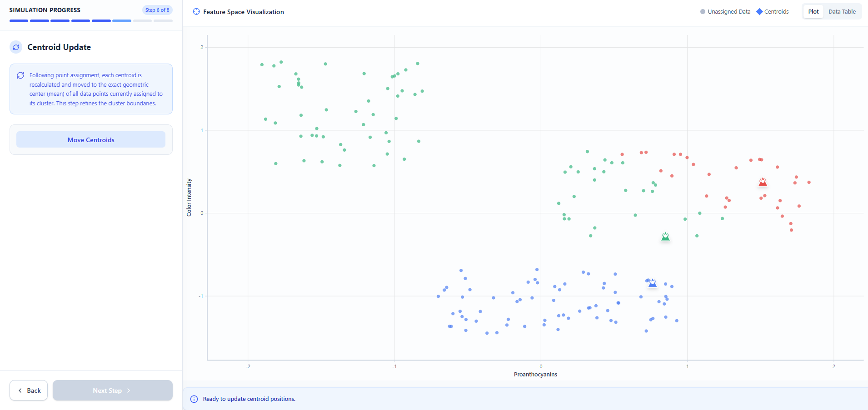Click the sixth light-blue progress segment
The height and width of the screenshot is (410, 868).
click(x=122, y=21)
